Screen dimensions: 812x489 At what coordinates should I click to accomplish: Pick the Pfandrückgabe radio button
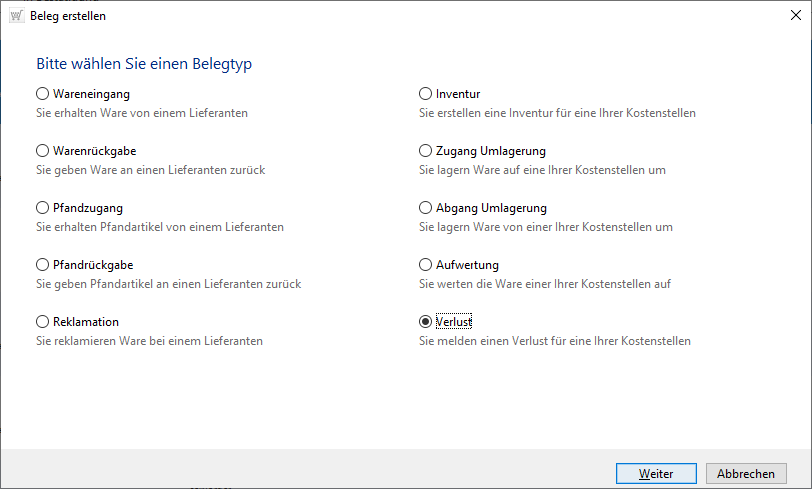[x=43, y=265]
